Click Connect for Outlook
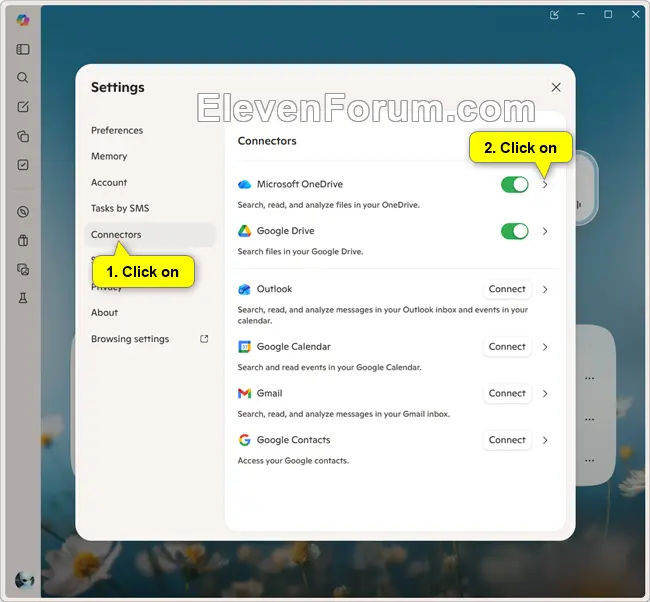This screenshot has height=602, width=650. 507,289
